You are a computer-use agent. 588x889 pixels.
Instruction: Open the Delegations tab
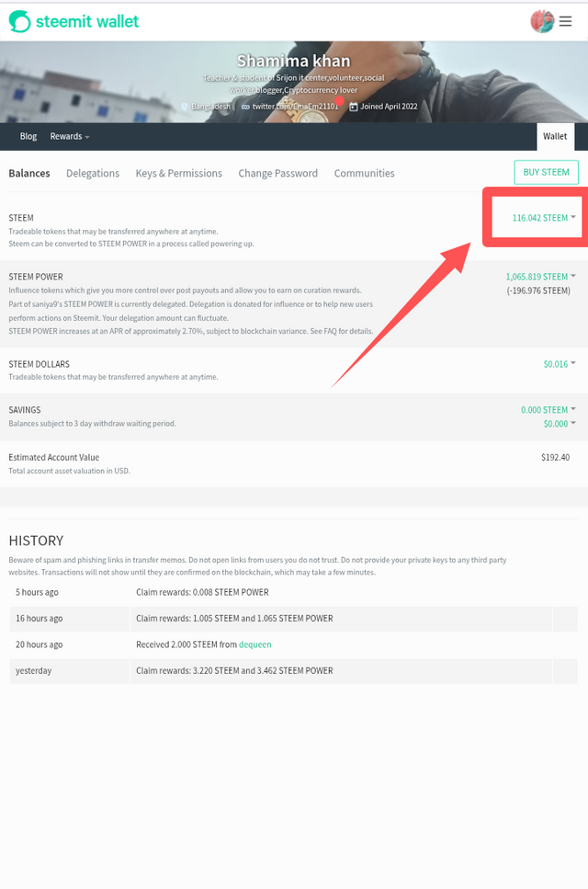pyautogui.click(x=93, y=174)
